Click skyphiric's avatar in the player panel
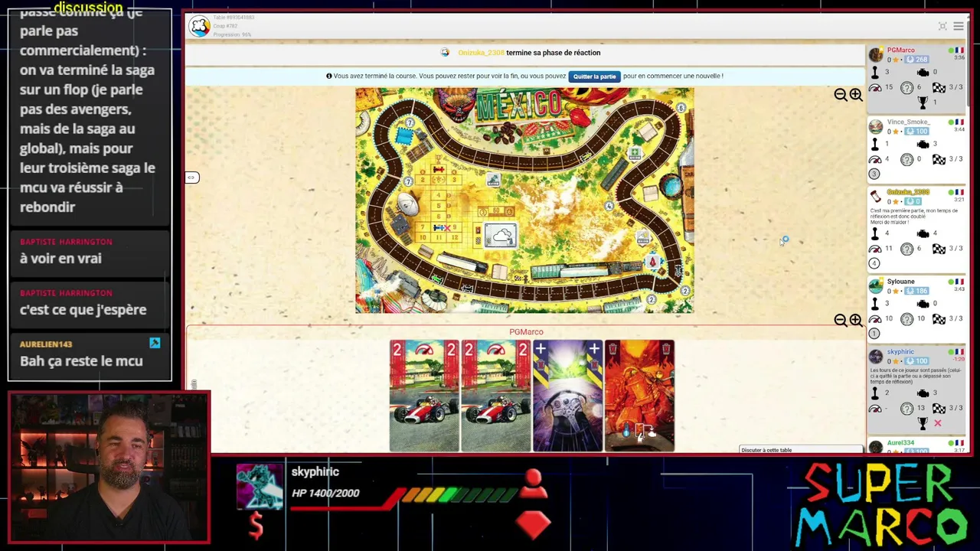The image size is (980, 551). [x=876, y=357]
